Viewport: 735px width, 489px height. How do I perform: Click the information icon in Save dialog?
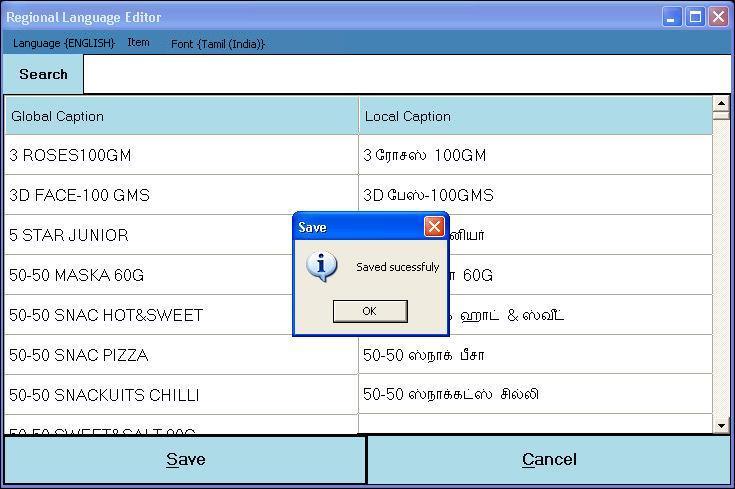[322, 267]
